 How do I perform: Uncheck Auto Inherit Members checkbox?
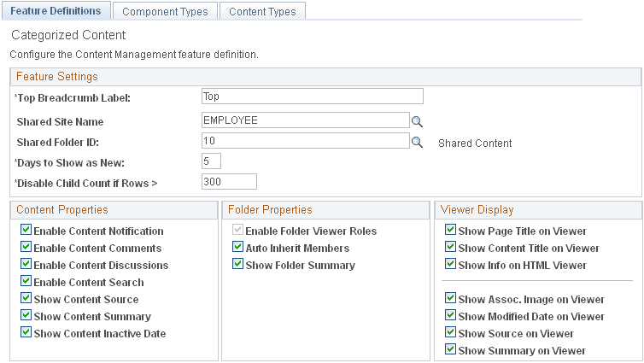[237, 248]
